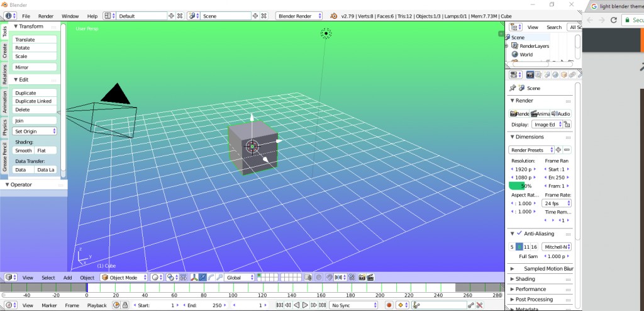The height and width of the screenshot is (311, 644).
Task: Click the Render image button
Action: point(519,113)
